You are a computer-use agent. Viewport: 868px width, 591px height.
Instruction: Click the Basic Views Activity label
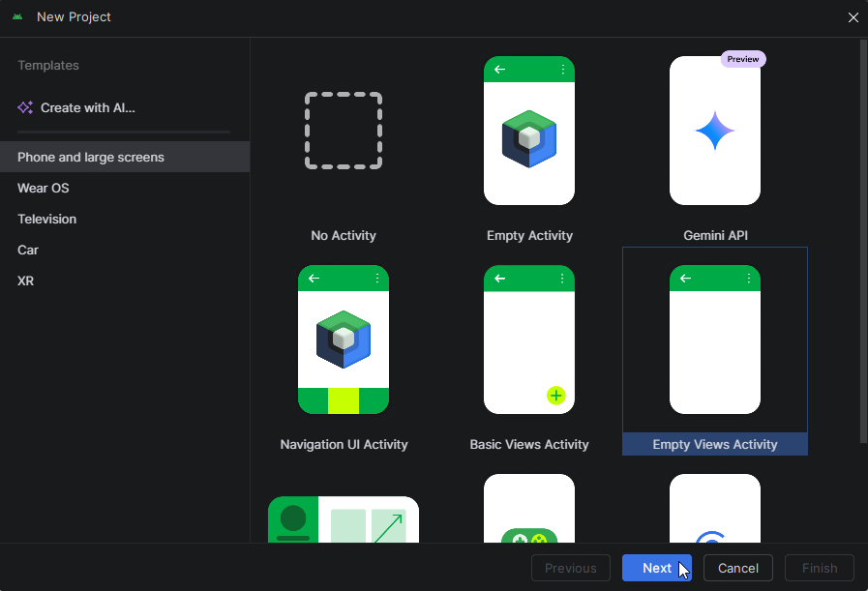(x=529, y=444)
